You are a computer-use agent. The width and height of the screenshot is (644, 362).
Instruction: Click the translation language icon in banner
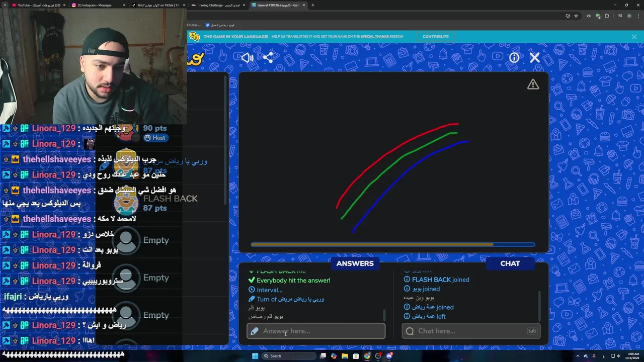point(194,37)
